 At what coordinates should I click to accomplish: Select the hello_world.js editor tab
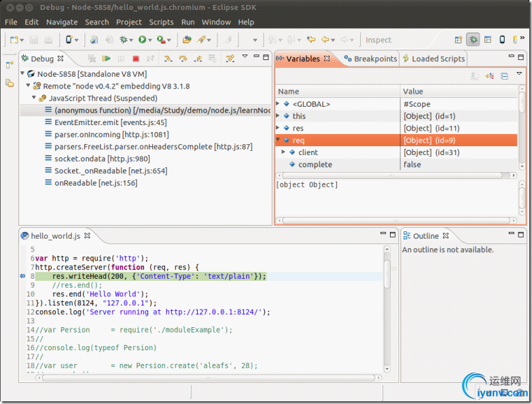55,236
